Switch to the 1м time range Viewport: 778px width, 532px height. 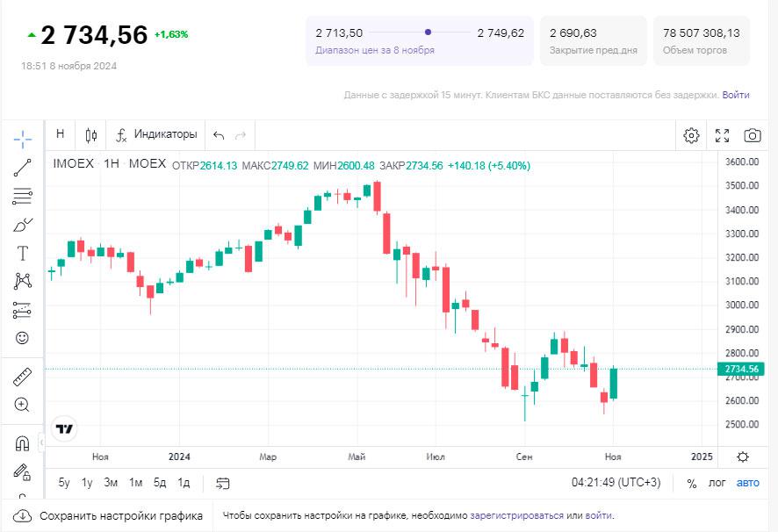point(135,483)
